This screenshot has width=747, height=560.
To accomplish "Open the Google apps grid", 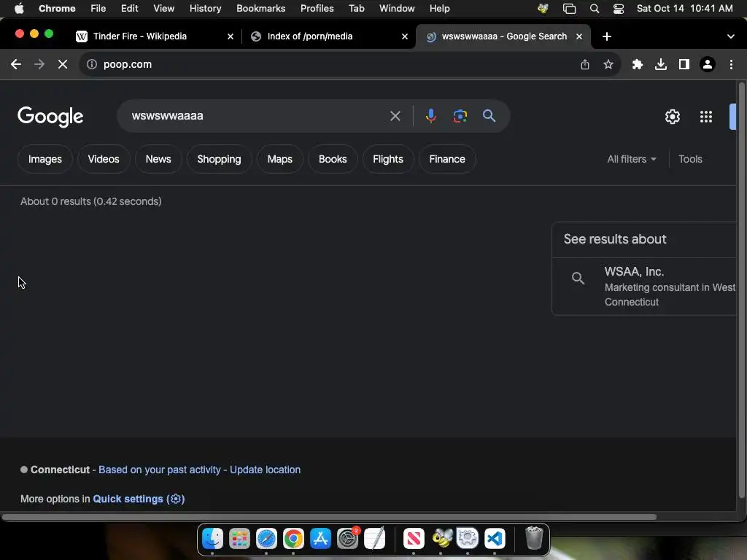I will [x=706, y=117].
